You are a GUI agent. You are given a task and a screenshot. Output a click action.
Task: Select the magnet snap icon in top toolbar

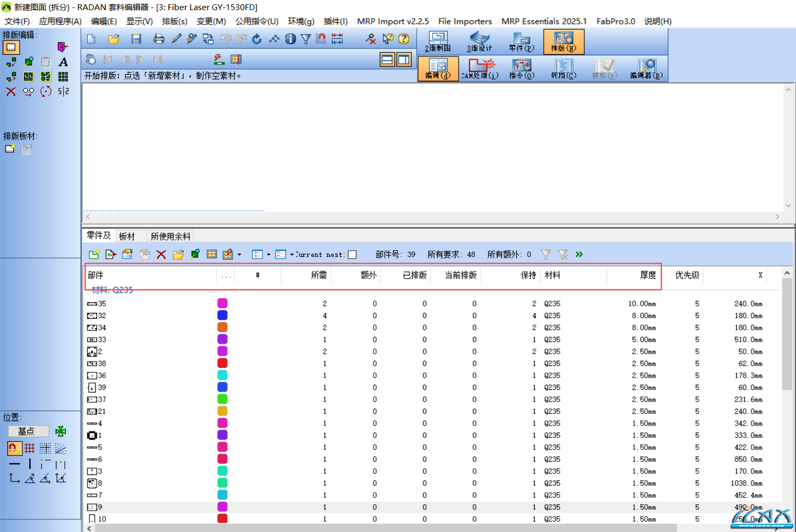[321, 39]
